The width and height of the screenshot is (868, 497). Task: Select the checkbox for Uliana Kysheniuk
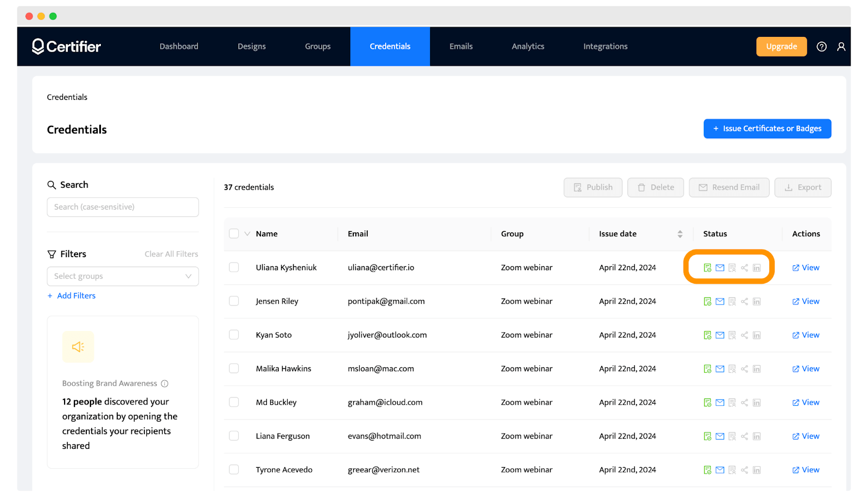point(234,267)
